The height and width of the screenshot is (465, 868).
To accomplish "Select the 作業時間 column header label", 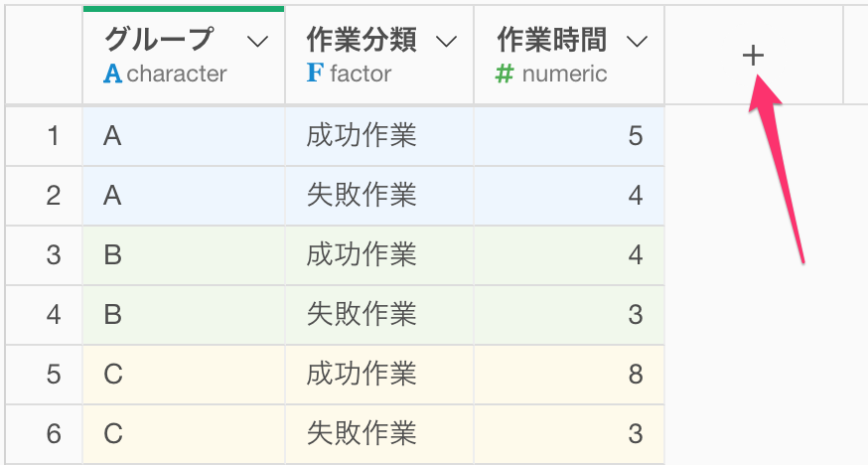I will point(552,40).
